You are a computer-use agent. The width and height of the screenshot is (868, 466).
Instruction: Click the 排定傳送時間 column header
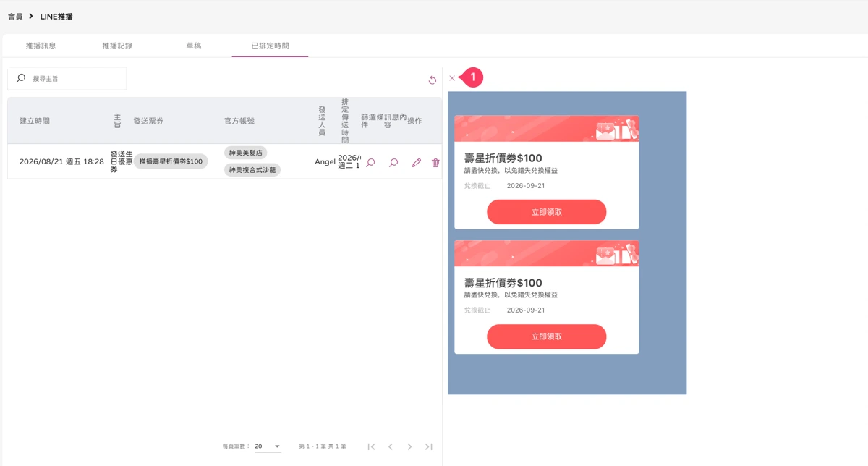click(x=345, y=121)
